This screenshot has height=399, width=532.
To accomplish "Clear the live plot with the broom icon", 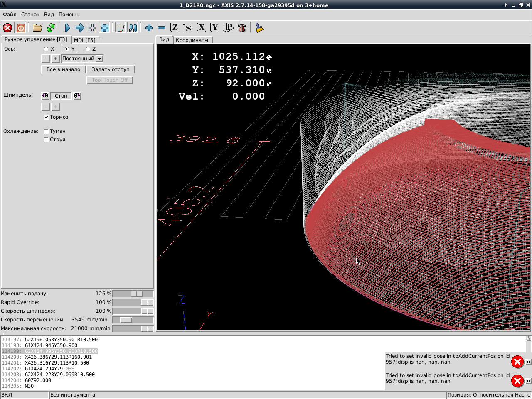I will click(x=259, y=28).
